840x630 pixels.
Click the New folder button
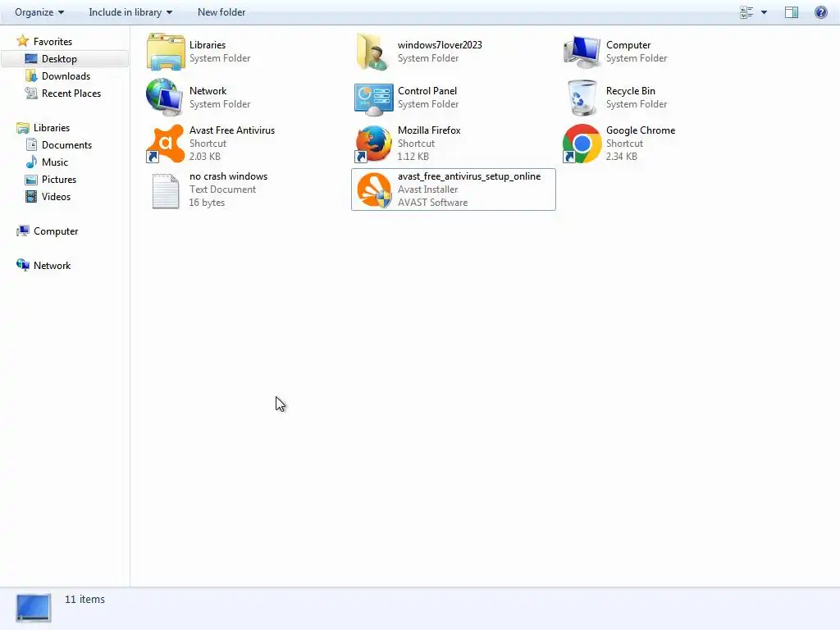tap(221, 11)
